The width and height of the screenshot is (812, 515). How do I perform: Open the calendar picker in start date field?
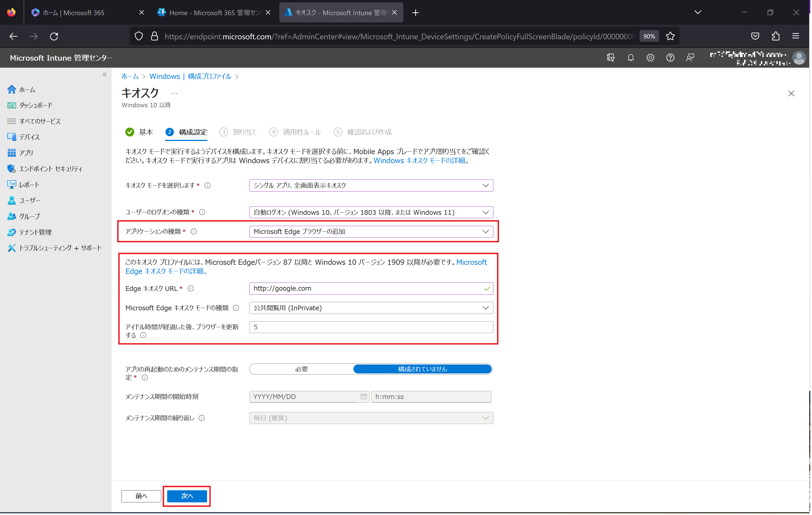364,397
